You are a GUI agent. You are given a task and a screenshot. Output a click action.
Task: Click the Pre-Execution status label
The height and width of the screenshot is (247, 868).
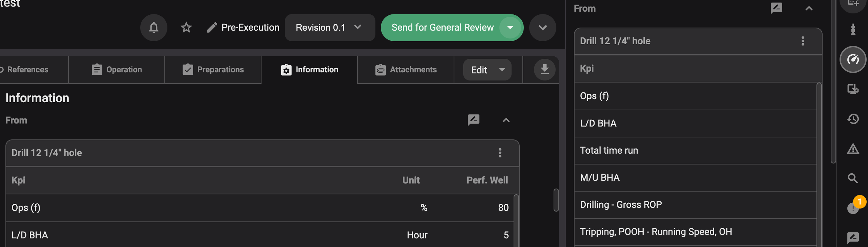click(x=250, y=27)
